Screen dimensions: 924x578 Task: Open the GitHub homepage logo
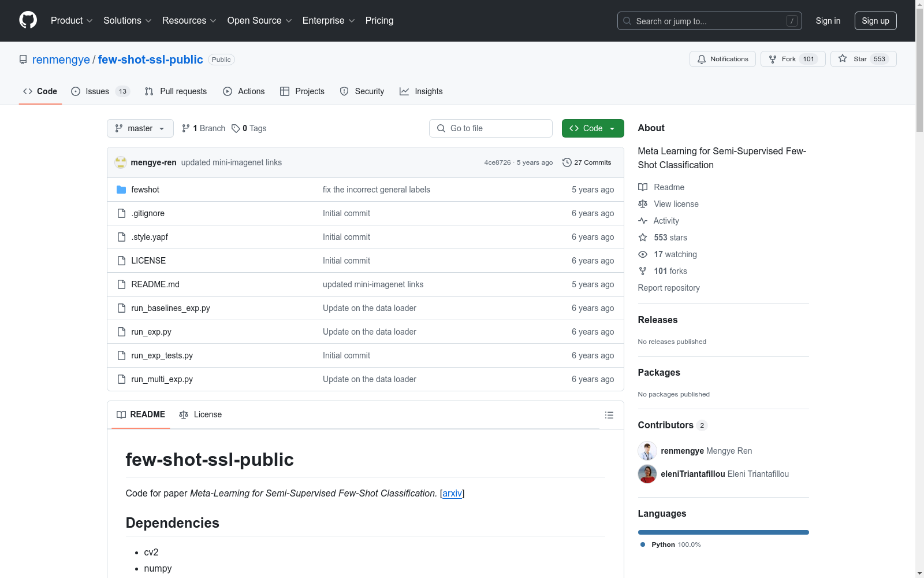coord(28,20)
